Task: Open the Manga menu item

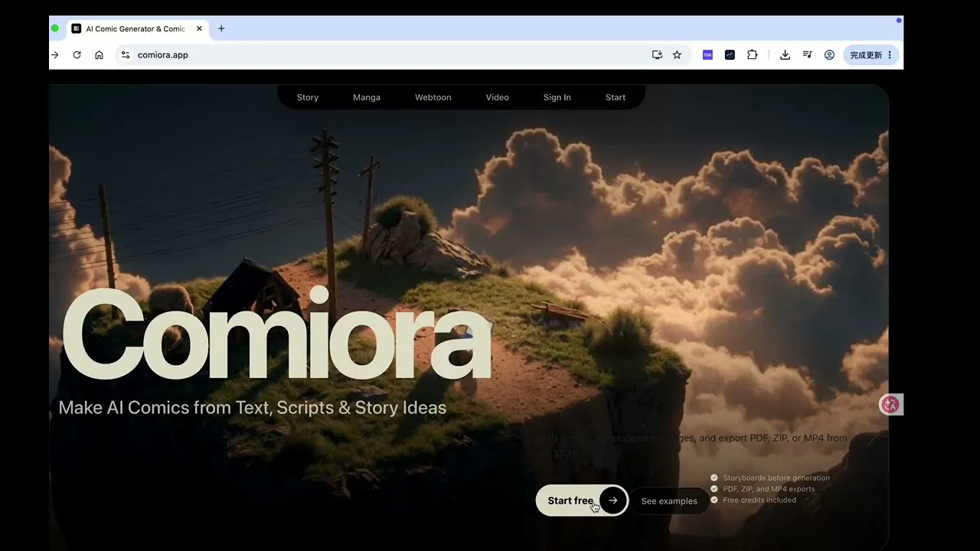Action: pos(367,97)
